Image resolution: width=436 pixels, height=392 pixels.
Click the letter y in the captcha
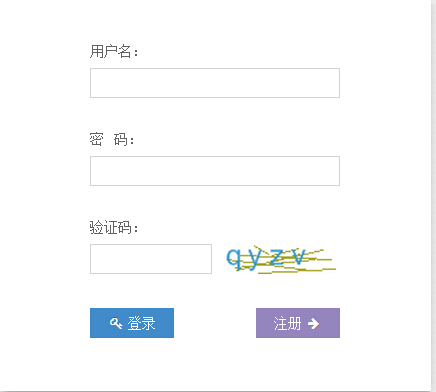pos(255,259)
